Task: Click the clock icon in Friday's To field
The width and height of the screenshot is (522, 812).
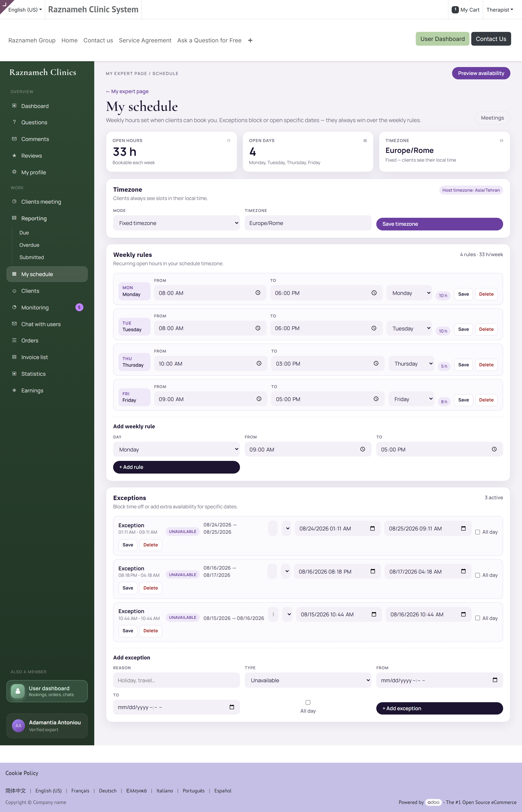Action: coord(376,399)
